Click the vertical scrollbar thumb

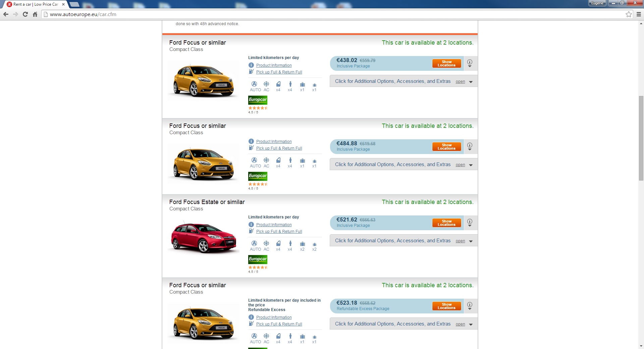(641, 138)
